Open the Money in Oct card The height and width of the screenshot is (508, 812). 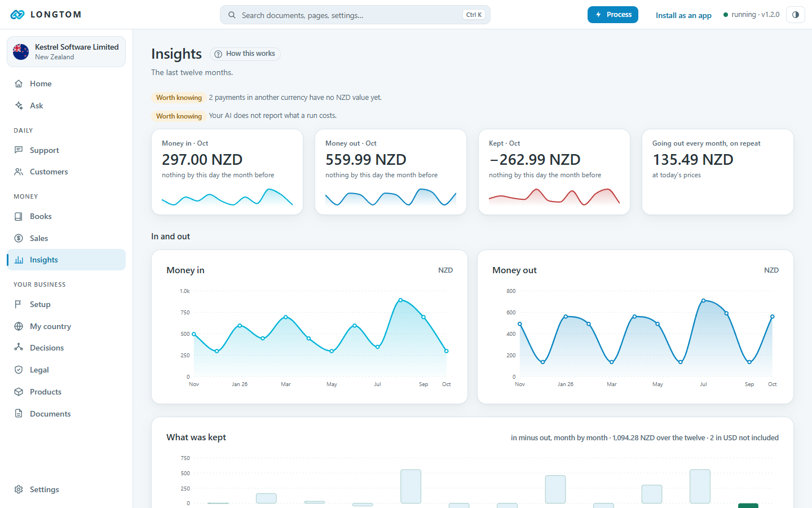pyautogui.click(x=227, y=172)
